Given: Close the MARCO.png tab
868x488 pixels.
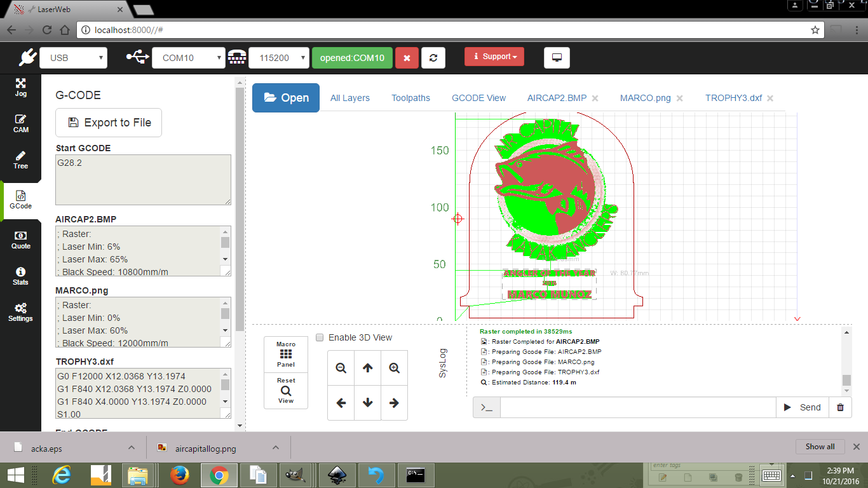Looking at the screenshot, I should tap(679, 98).
